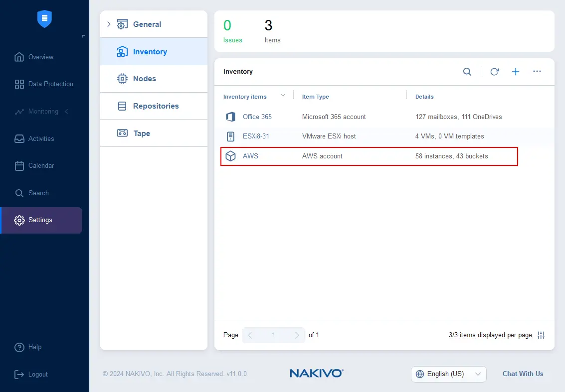
Task: Go to next page arrow
Action: point(297,335)
